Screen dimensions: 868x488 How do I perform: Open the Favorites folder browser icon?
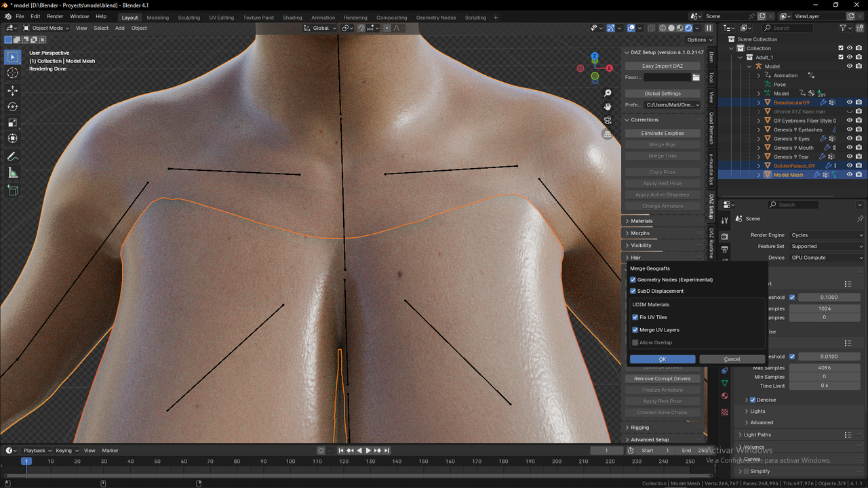coord(696,77)
